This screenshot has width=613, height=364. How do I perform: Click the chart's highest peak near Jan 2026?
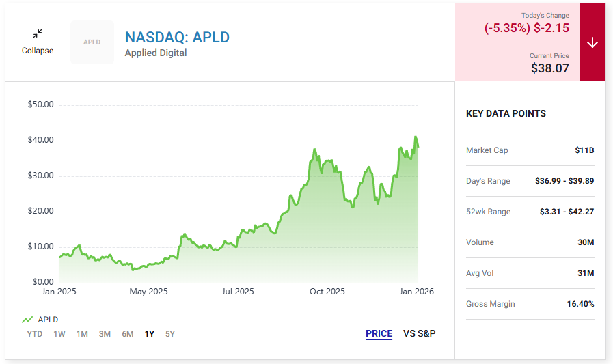pos(416,137)
